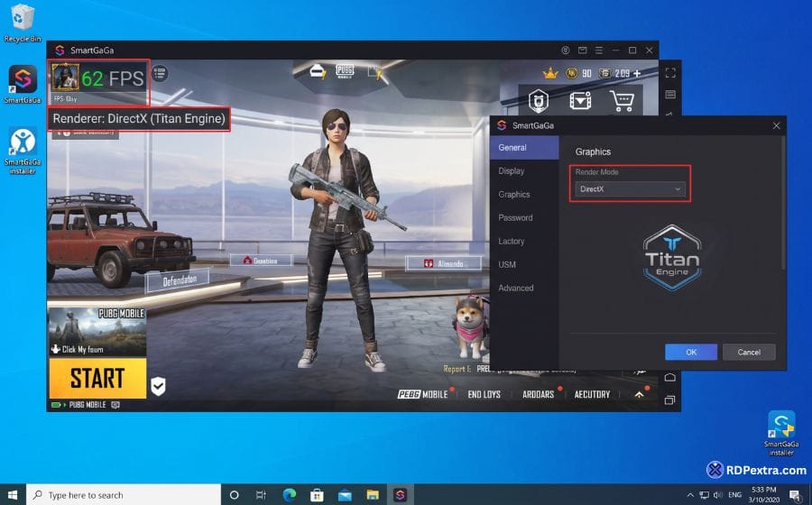Open File Explorer from the taskbar

click(x=373, y=495)
